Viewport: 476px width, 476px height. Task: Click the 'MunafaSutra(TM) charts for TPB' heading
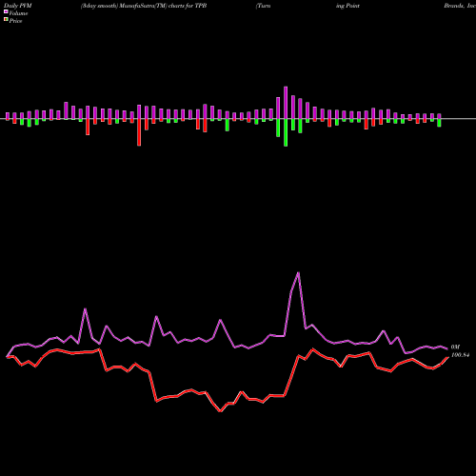164,6
